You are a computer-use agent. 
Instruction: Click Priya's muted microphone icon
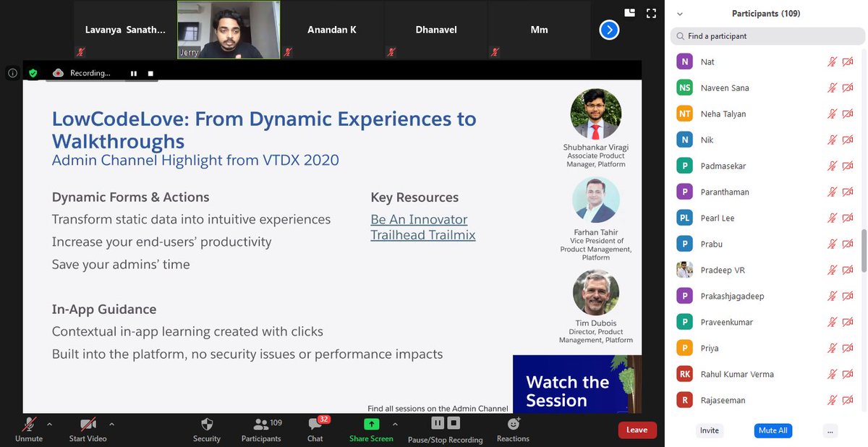point(832,348)
